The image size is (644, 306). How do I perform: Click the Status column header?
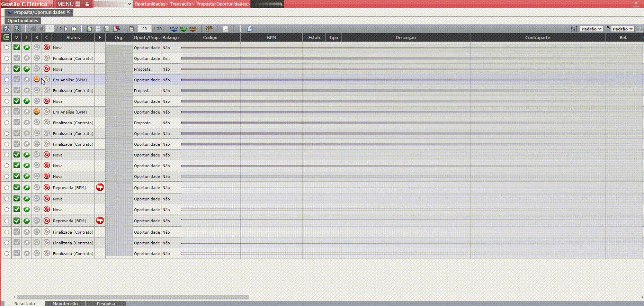click(x=73, y=37)
